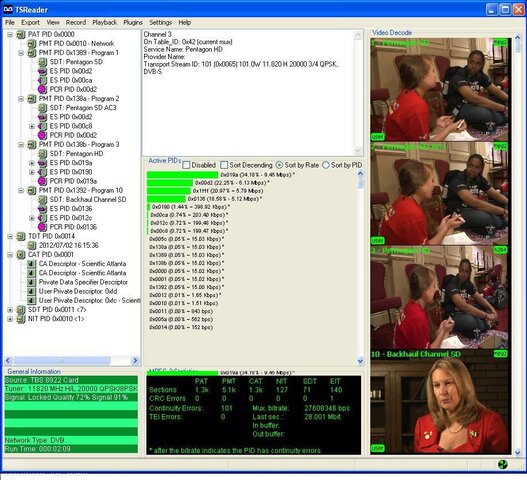Click the video icon for ES PID 0x019a
The height and width of the screenshot is (480, 527).
pyautogui.click(x=42, y=163)
